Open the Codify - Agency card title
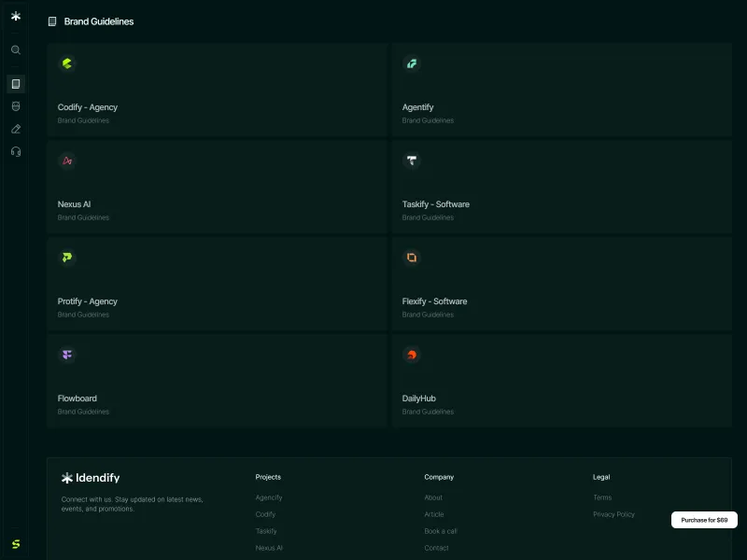 tap(88, 107)
